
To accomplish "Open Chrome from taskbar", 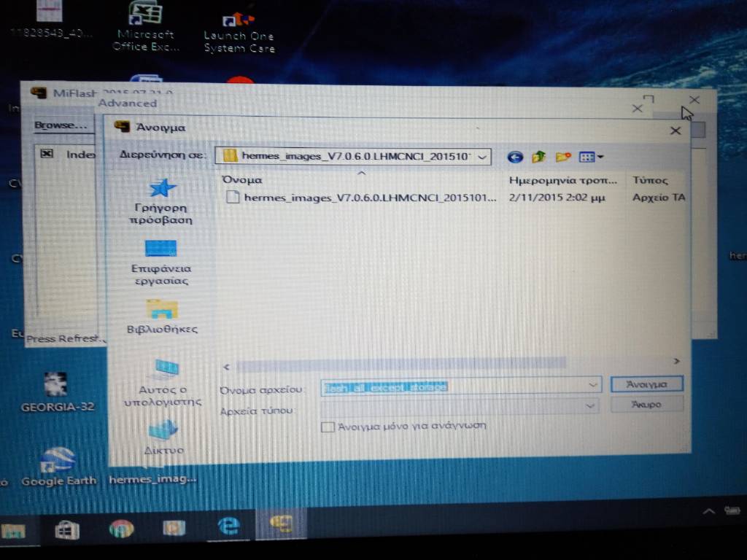I will (x=121, y=529).
